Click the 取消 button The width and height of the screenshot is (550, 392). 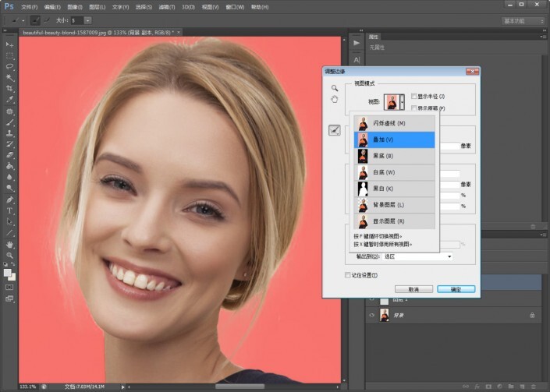[413, 289]
